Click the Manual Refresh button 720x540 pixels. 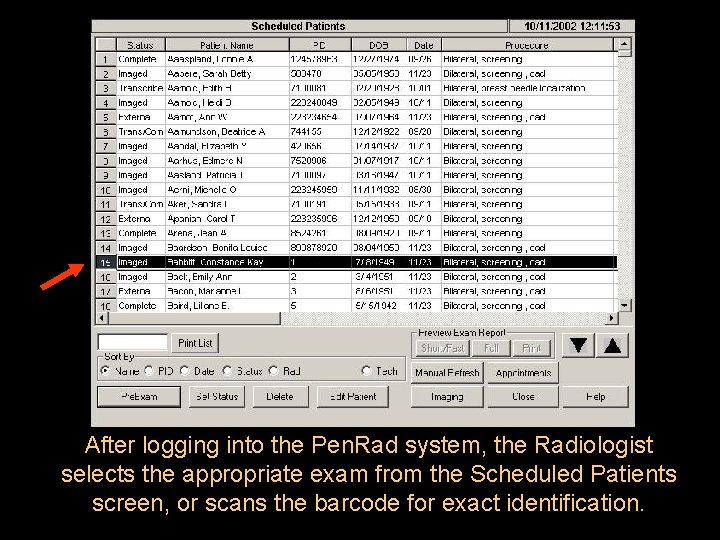[x=447, y=372]
